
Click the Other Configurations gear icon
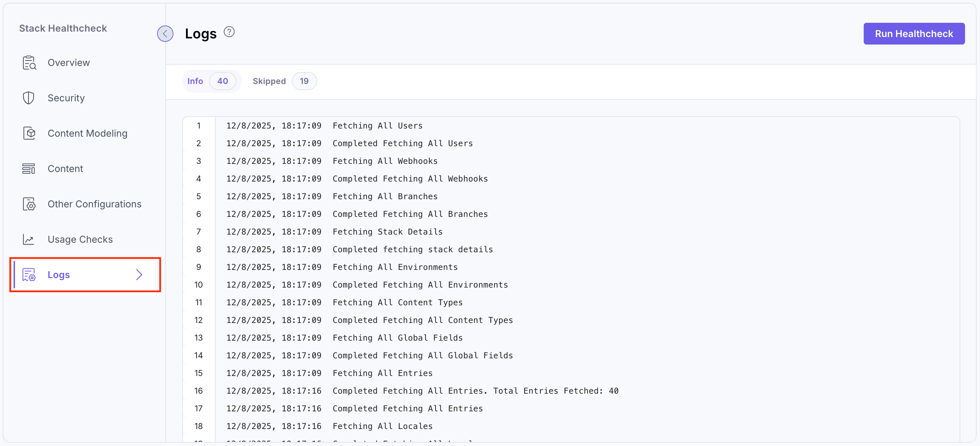coord(29,204)
